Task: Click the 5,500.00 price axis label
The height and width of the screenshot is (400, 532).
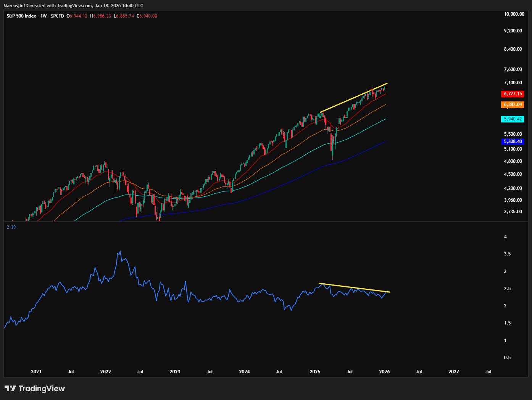Action: pos(513,134)
